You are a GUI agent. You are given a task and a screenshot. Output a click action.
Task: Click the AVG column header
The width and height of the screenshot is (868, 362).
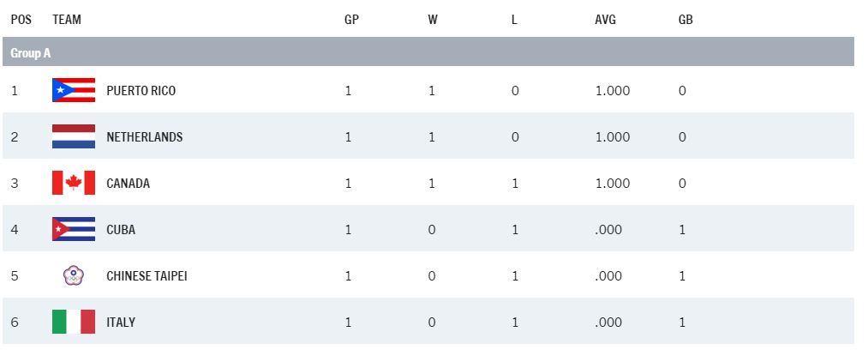(605, 19)
